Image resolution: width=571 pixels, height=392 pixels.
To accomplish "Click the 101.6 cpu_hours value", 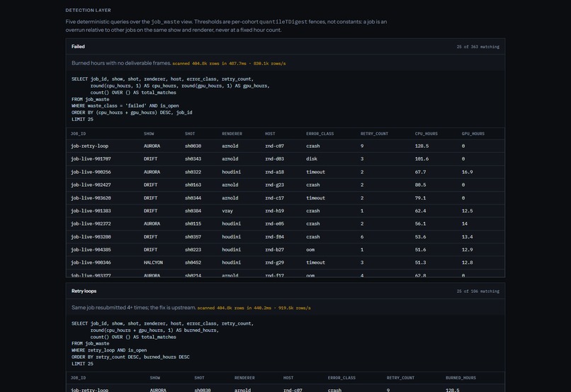I will pyautogui.click(x=422, y=159).
